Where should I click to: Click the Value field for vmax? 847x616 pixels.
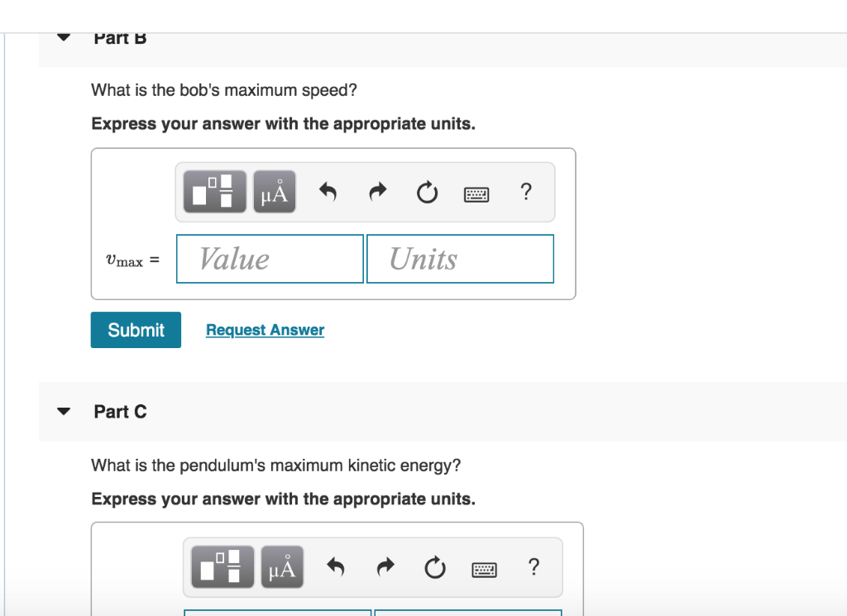coord(269,258)
